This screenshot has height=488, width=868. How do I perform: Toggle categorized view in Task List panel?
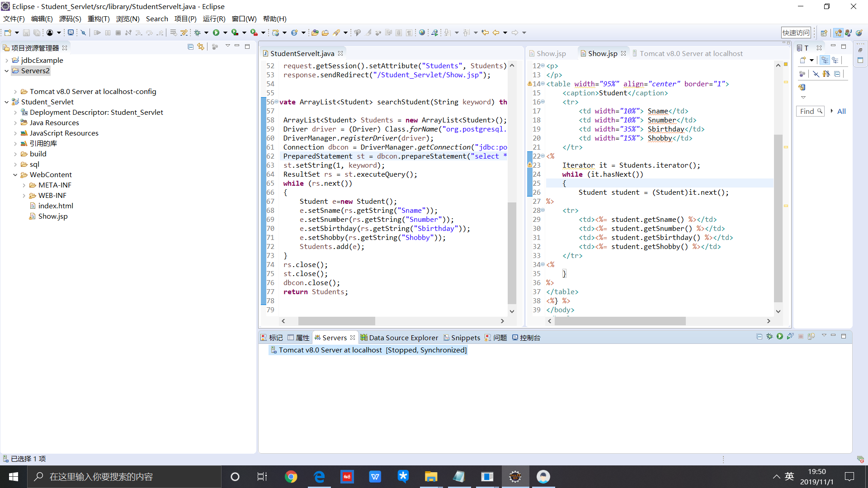(x=825, y=60)
